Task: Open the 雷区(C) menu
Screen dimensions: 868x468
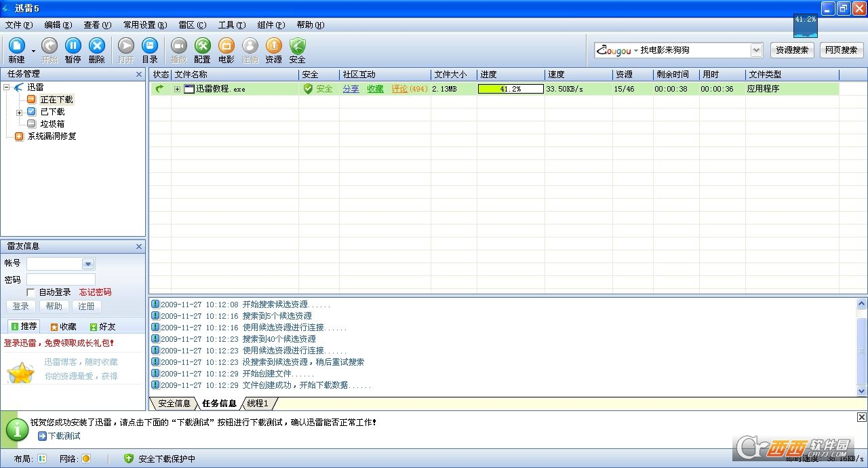Action: [x=193, y=25]
